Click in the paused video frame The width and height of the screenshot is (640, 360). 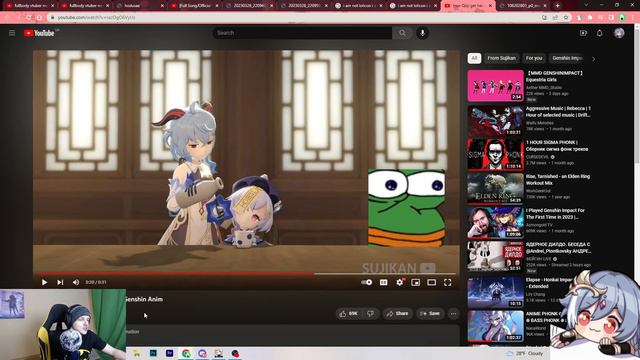tap(246, 161)
